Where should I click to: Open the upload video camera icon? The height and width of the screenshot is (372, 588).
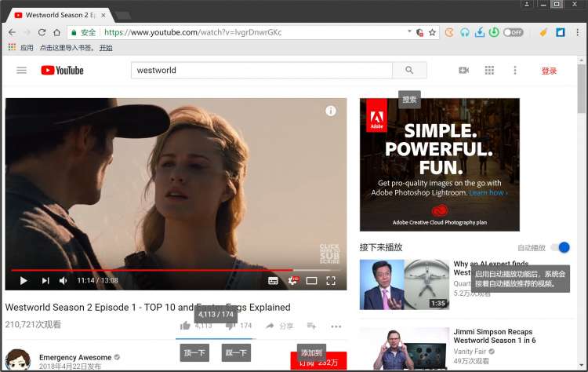point(464,70)
